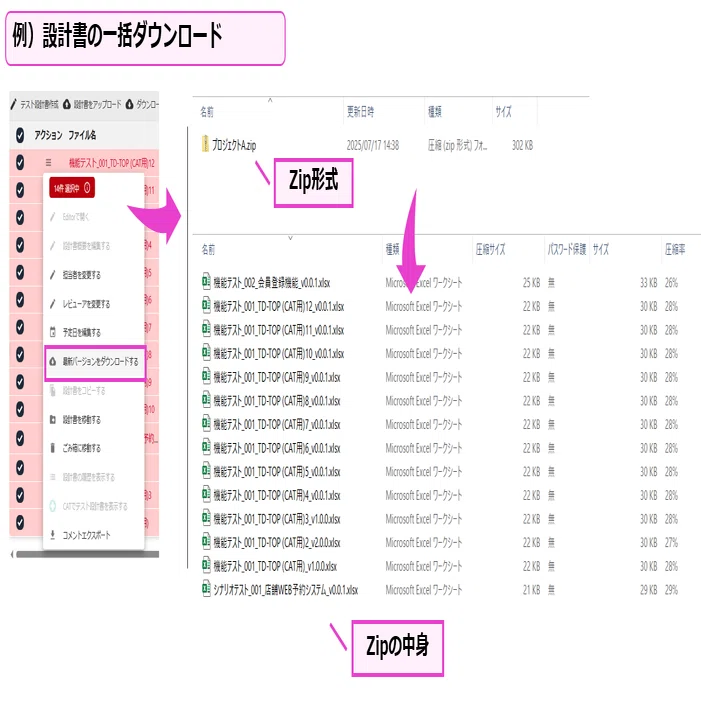Click the 14件選択中 red badge
This screenshot has width=701, height=701.
pos(72,188)
